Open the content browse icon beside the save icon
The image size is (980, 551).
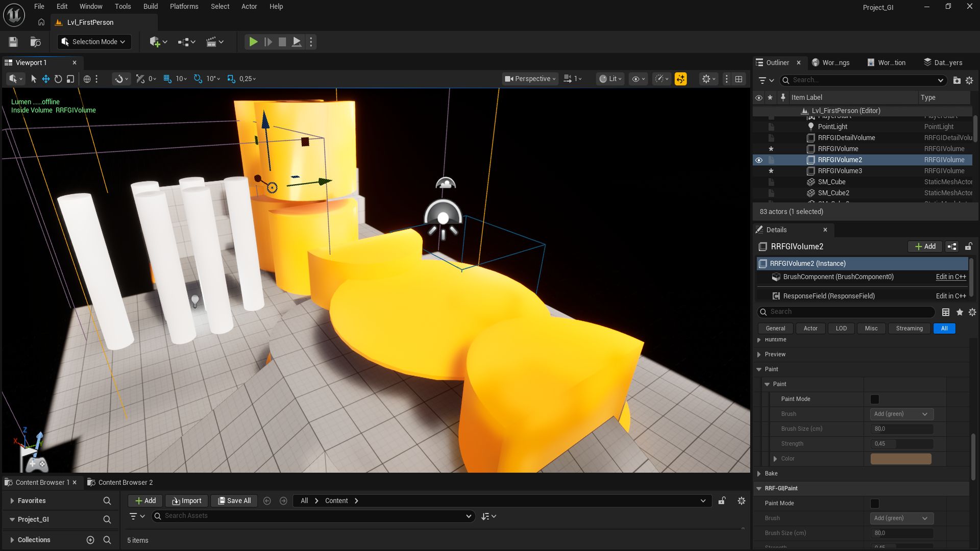[35, 42]
